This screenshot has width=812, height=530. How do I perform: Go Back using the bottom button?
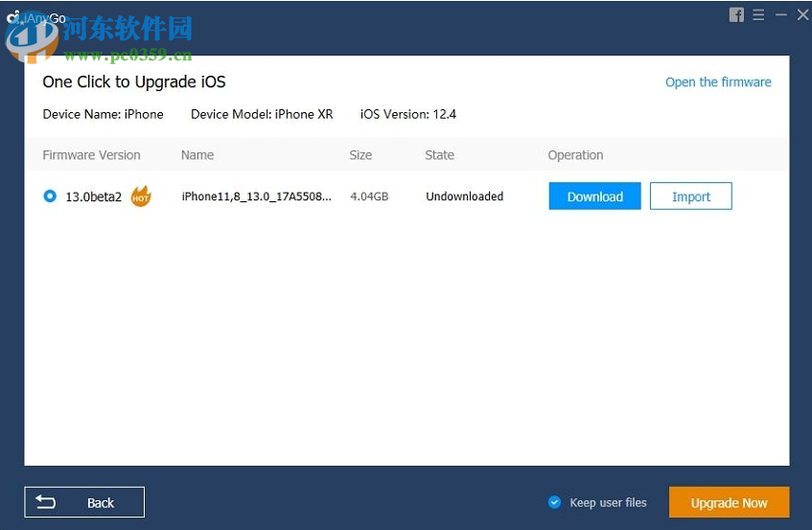(84, 502)
